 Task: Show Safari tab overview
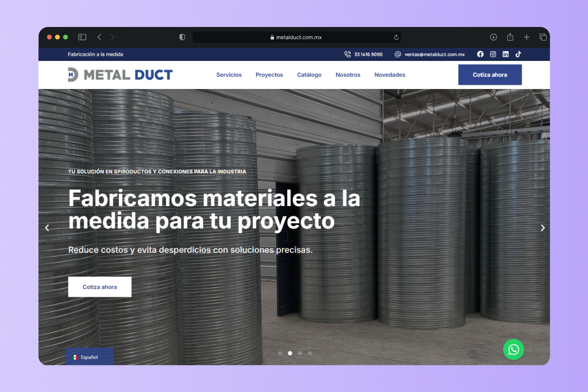click(x=543, y=37)
